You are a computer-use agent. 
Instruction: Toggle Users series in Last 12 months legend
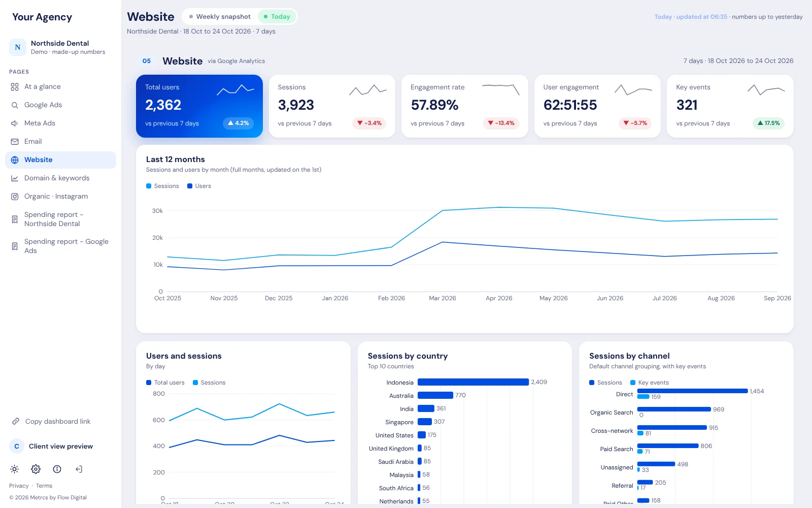coord(199,186)
